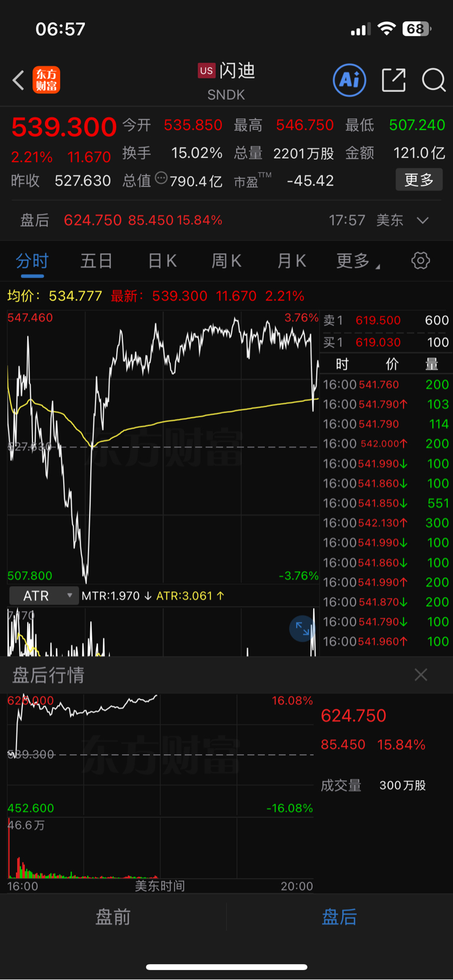
Task: Tap the 闪迪 SNDK stock title
Action: [227, 81]
